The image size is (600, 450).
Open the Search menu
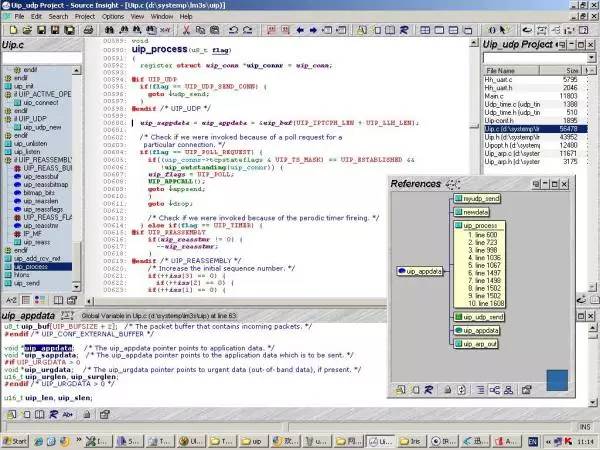click(x=58, y=16)
